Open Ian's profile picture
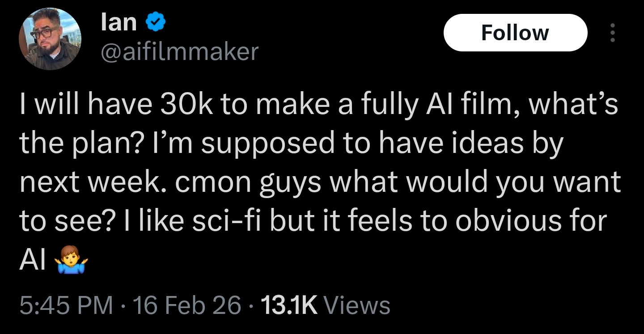The width and height of the screenshot is (644, 334). [50, 39]
